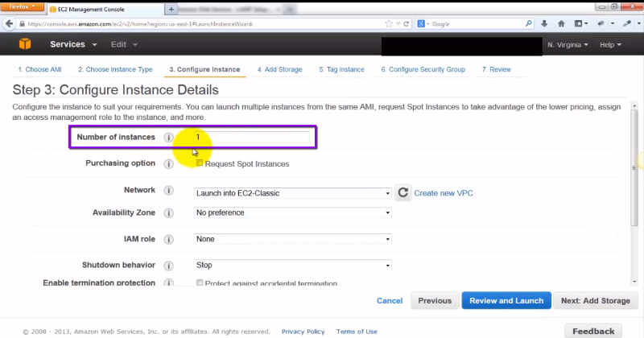This screenshot has width=644, height=338.
Task: Click the info icon beside Availability Zone
Action: tap(168, 212)
